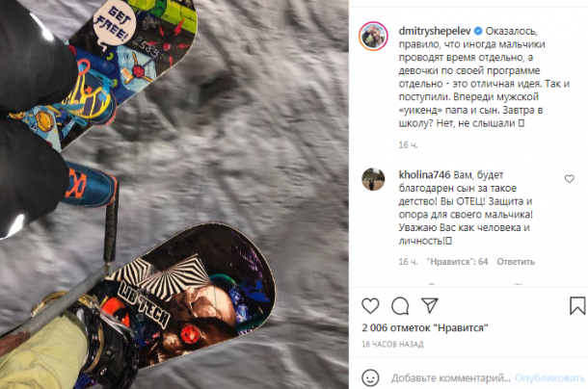This screenshot has height=389, width=588.
Task: Open dmitryshepelev's profile picture
Action: [373, 37]
